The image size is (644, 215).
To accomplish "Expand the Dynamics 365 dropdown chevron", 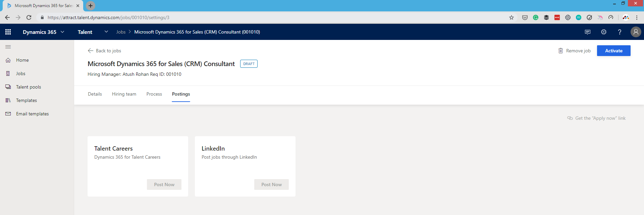I will (62, 32).
